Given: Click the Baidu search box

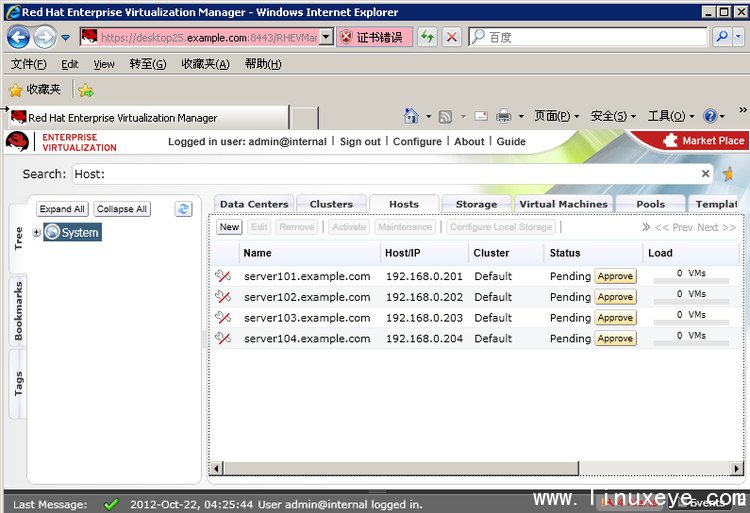Looking at the screenshot, I should coord(587,37).
